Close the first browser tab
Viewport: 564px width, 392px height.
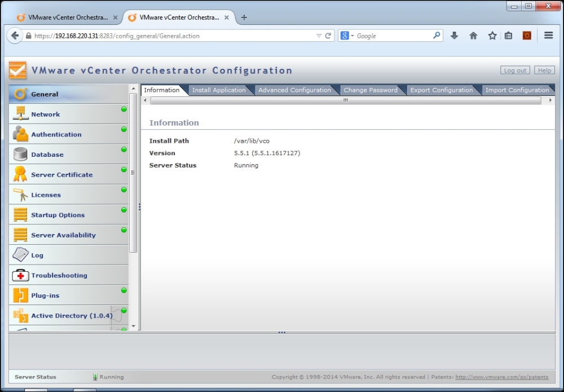115,17
